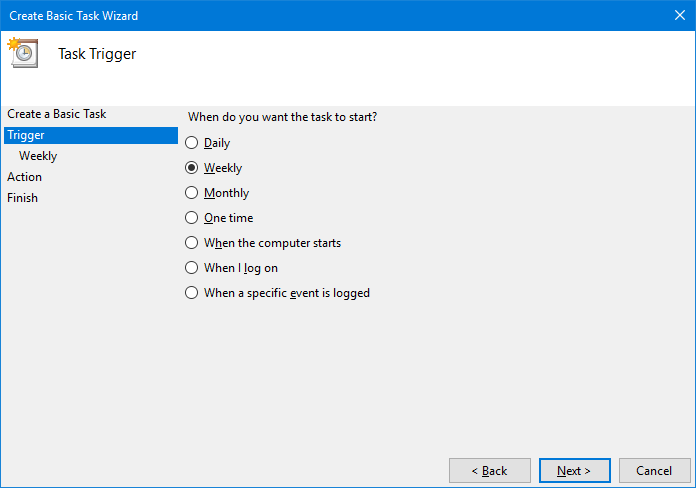Select Monthly as the trigger

click(191, 193)
